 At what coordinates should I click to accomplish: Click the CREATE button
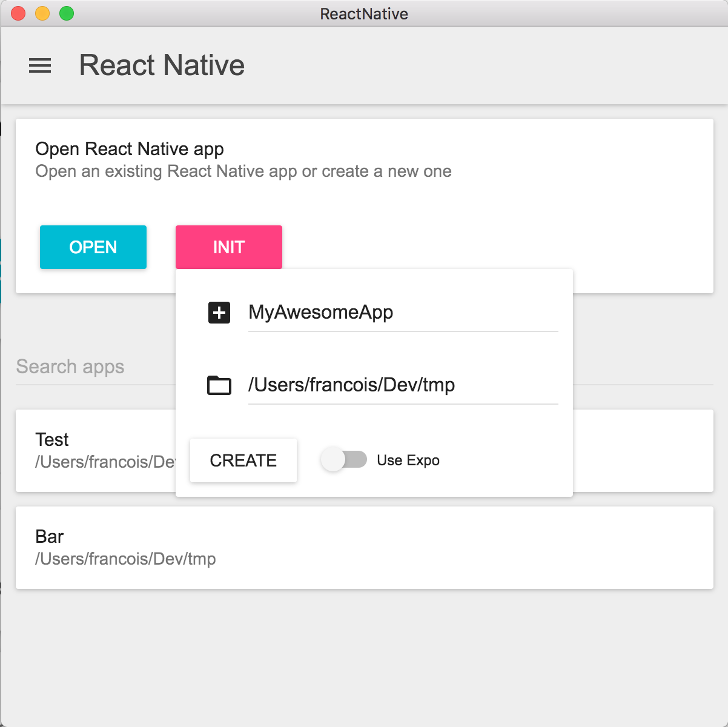tap(243, 460)
